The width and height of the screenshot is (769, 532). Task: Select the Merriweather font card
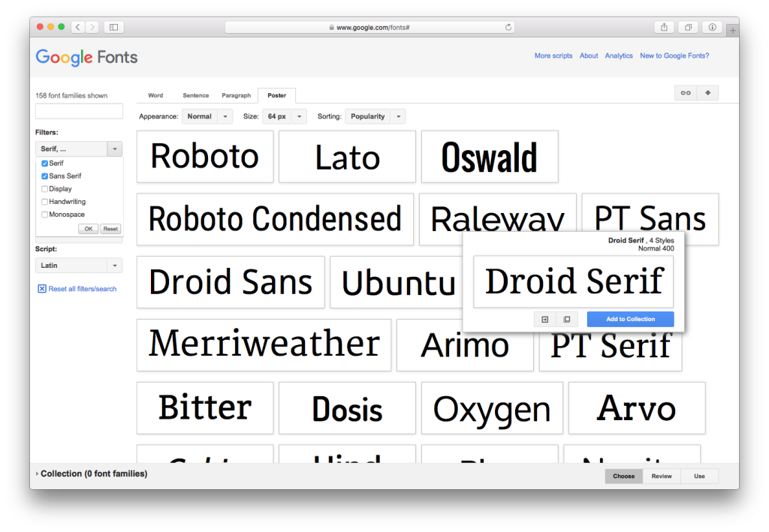[264, 345]
